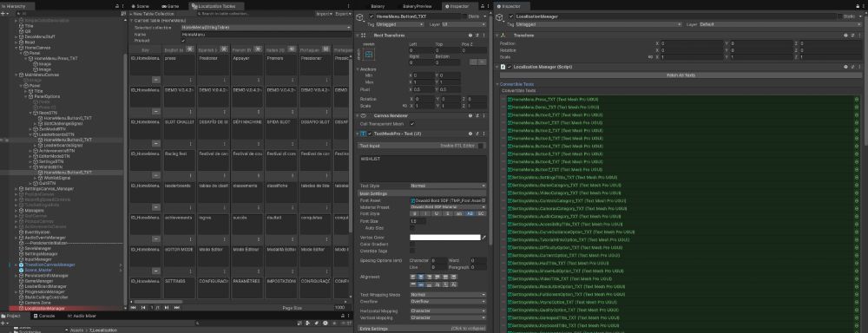Go to next table page
The image size is (868, 333).
[x=167, y=307]
